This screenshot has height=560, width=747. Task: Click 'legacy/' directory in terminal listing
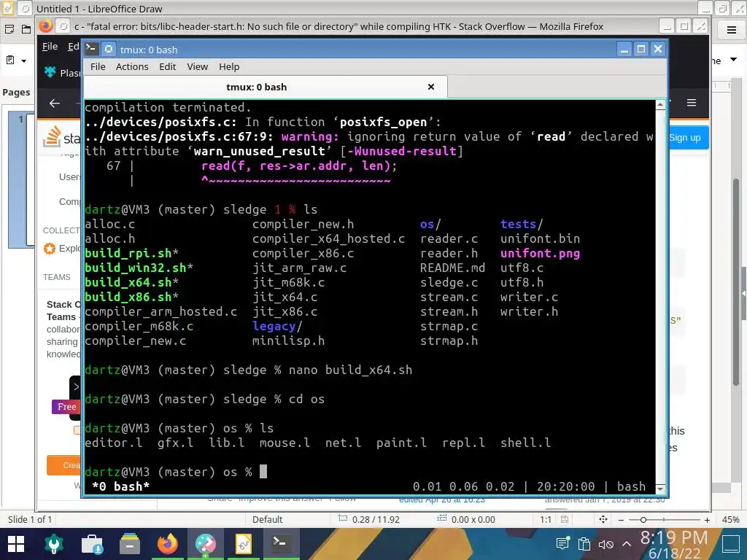point(277,326)
